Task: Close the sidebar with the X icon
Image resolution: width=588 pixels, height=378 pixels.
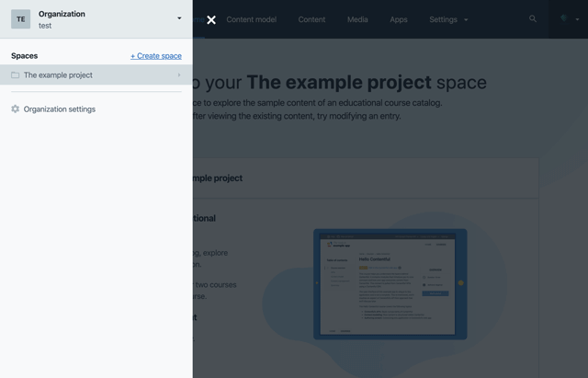Action: pyautogui.click(x=211, y=20)
